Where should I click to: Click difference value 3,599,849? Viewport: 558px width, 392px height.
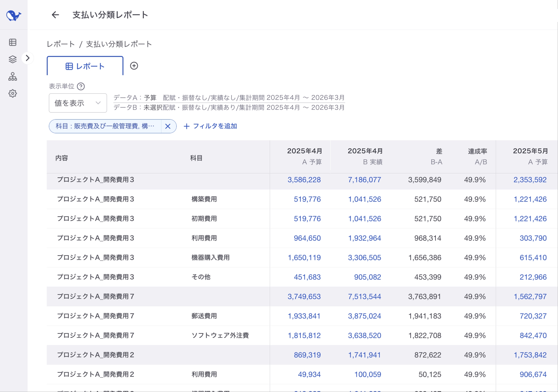(425, 179)
